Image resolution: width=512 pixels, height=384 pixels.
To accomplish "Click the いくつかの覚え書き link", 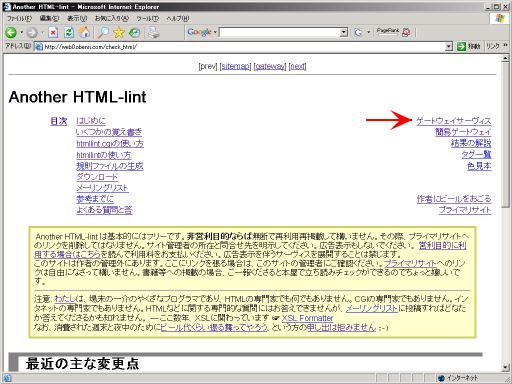I will (109, 132).
